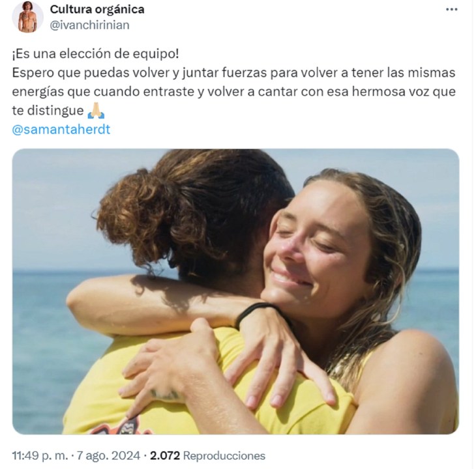Open the @samantaherdt mention

coord(61,130)
